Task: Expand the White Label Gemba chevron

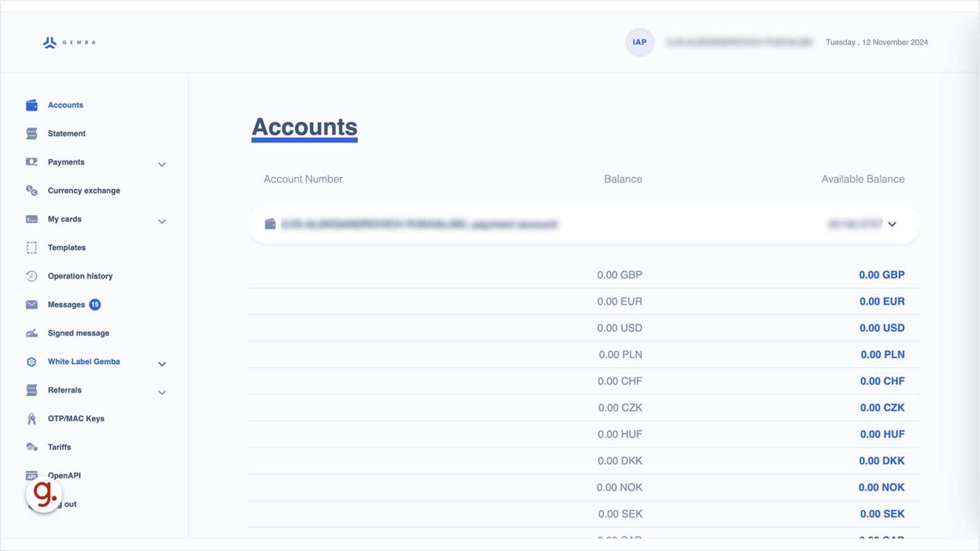Action: click(162, 364)
